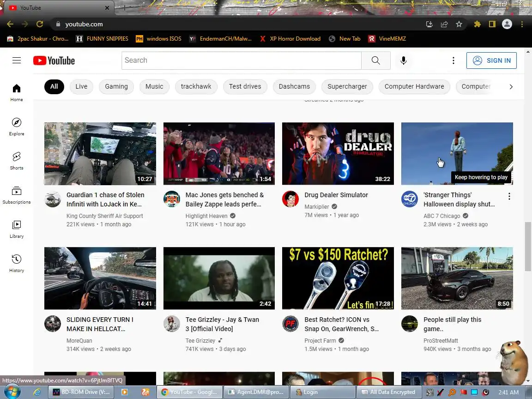Click the MoreQuan channel avatar
The width and height of the screenshot is (532, 399).
53,324
